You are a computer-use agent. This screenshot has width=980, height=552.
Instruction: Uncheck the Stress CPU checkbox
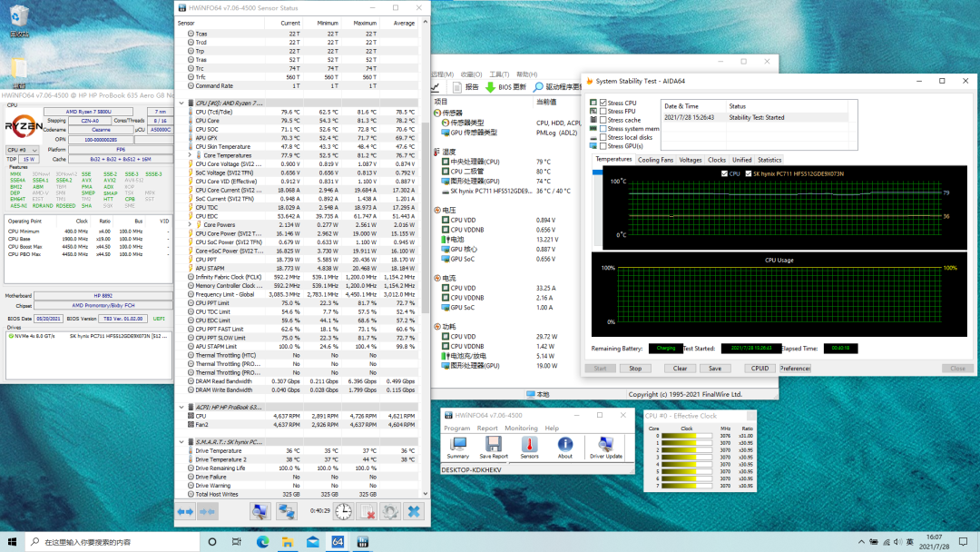(x=603, y=103)
